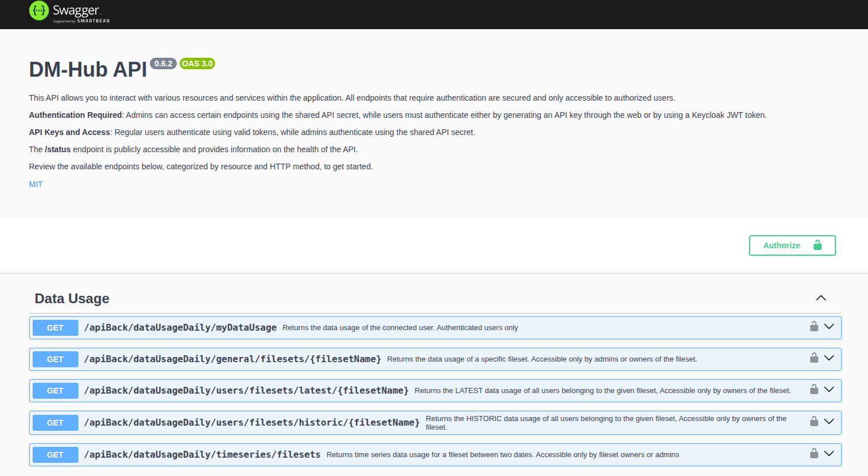Click the lock icon on users/filesets/latest row

[x=814, y=390]
